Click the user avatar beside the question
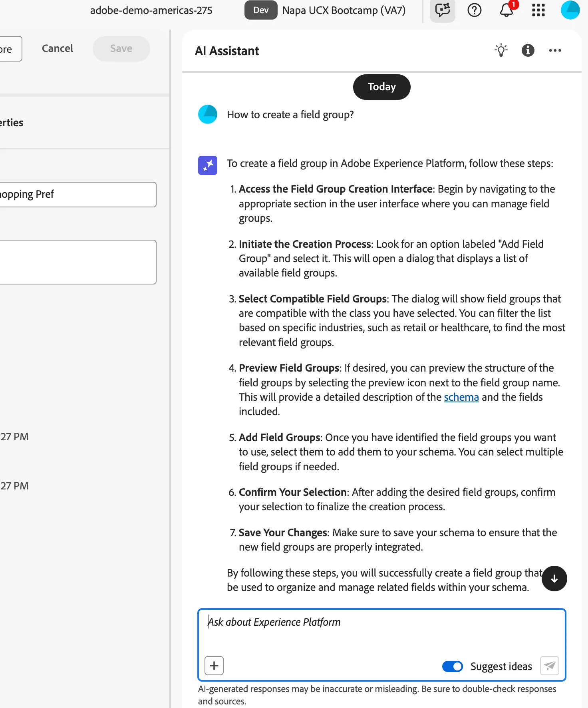 (208, 114)
